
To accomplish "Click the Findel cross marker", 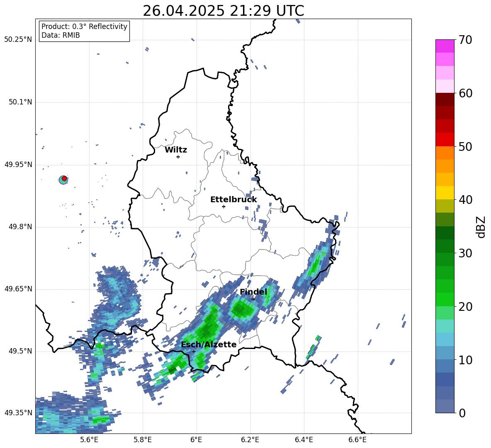I will [x=253, y=299].
